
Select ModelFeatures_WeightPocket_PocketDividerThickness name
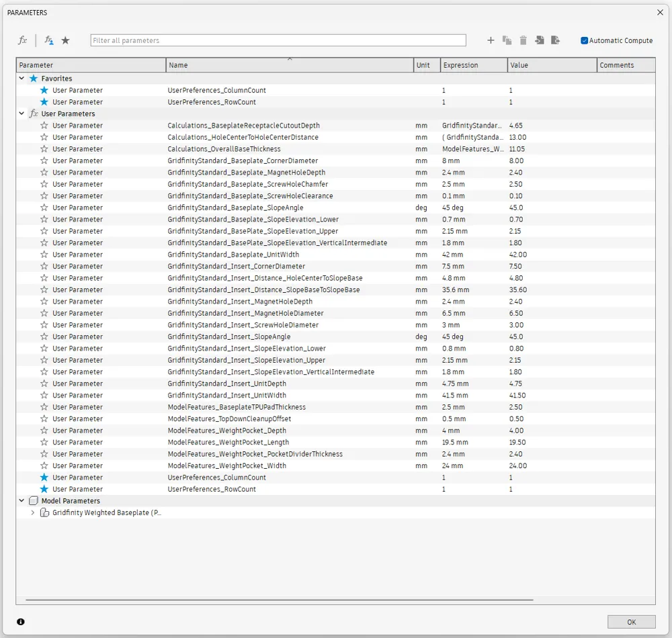[255, 454]
